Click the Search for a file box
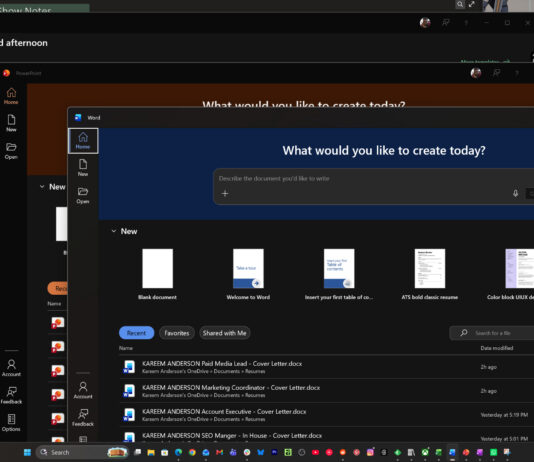 pos(492,333)
